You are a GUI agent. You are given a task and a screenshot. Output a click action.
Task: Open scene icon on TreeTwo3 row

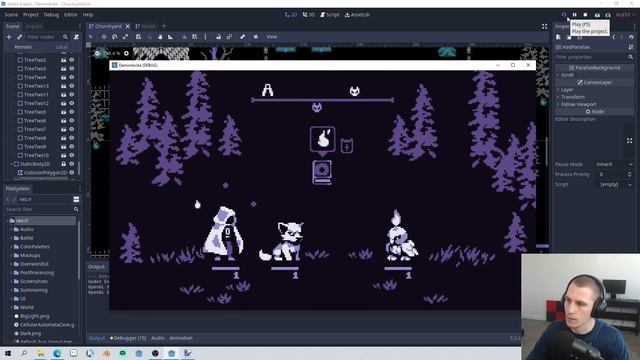click(x=63, y=69)
